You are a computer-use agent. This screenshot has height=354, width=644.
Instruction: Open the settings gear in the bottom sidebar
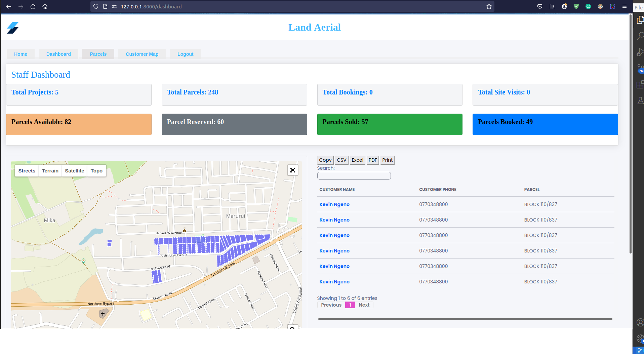click(x=639, y=339)
